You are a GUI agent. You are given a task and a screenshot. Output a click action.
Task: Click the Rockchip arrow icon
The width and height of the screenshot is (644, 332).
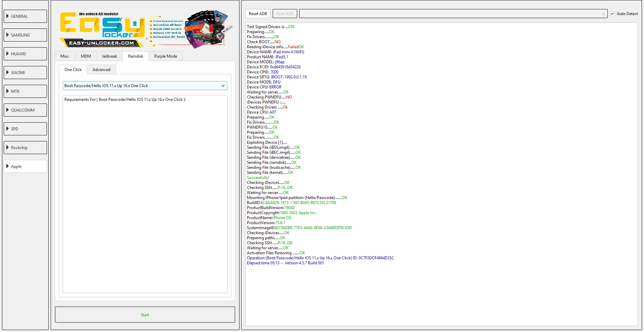7,147
